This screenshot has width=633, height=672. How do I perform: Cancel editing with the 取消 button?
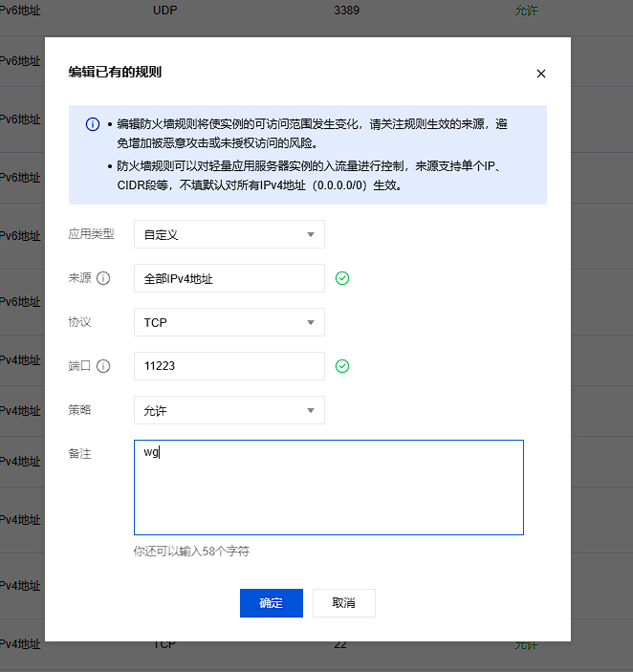[343, 603]
